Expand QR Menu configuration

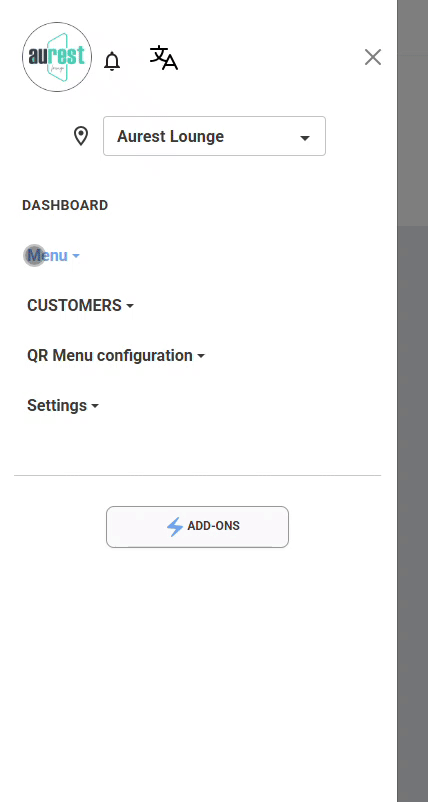[116, 355]
